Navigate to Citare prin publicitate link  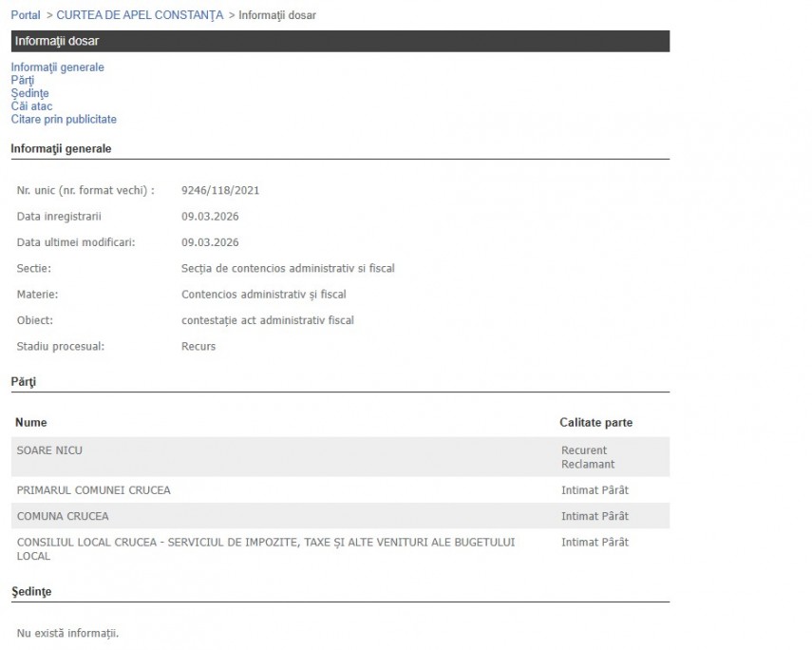click(64, 120)
